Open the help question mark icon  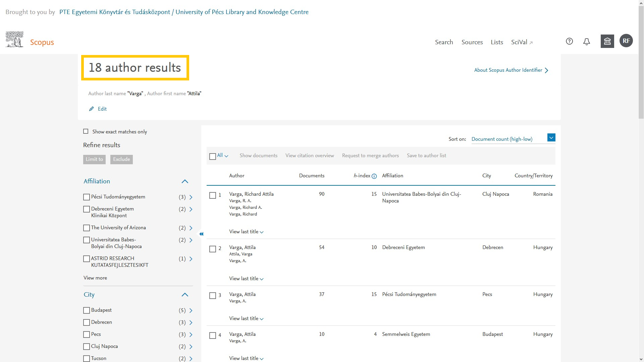point(569,41)
